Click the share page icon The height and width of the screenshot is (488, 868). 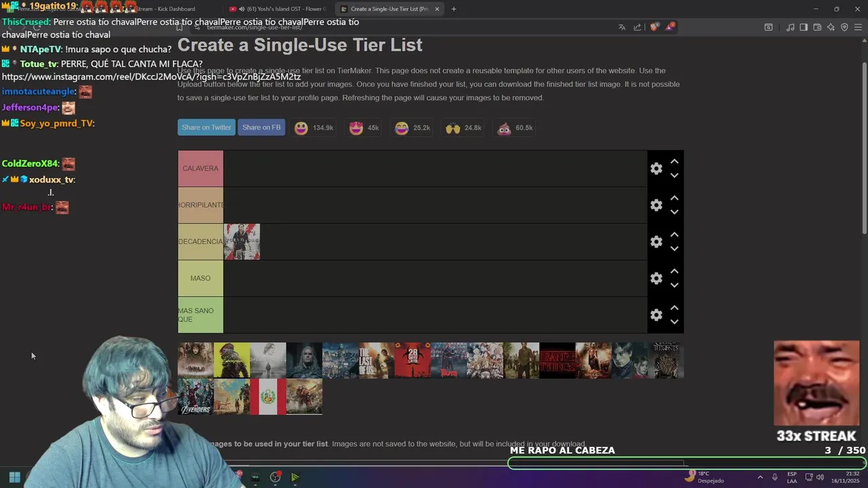pyautogui.click(x=637, y=27)
